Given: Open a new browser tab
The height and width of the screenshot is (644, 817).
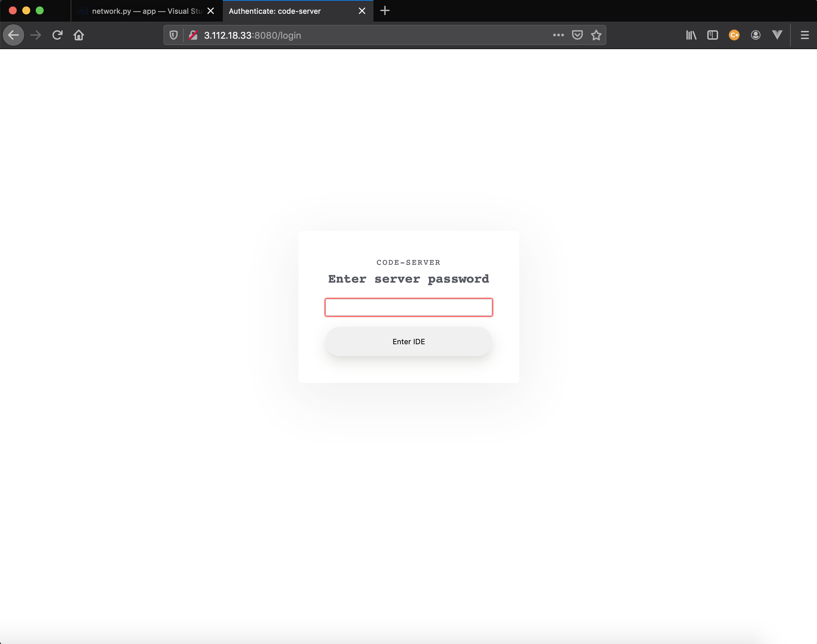Looking at the screenshot, I should coord(385,11).
